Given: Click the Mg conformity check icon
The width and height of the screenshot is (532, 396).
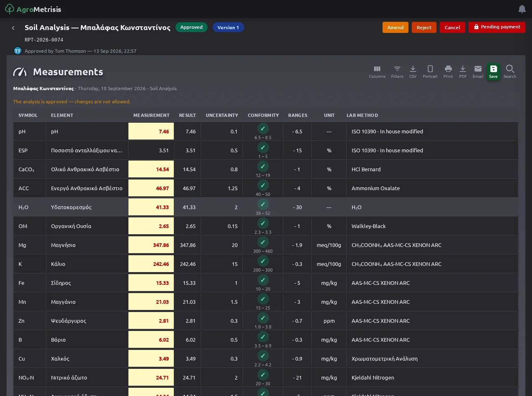Looking at the screenshot, I should click(x=263, y=242).
